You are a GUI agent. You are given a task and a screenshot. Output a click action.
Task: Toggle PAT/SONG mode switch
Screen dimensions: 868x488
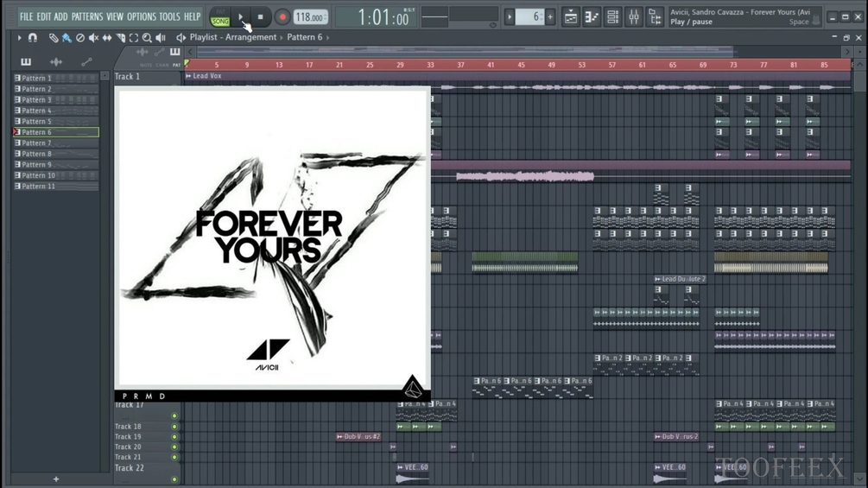click(x=220, y=17)
